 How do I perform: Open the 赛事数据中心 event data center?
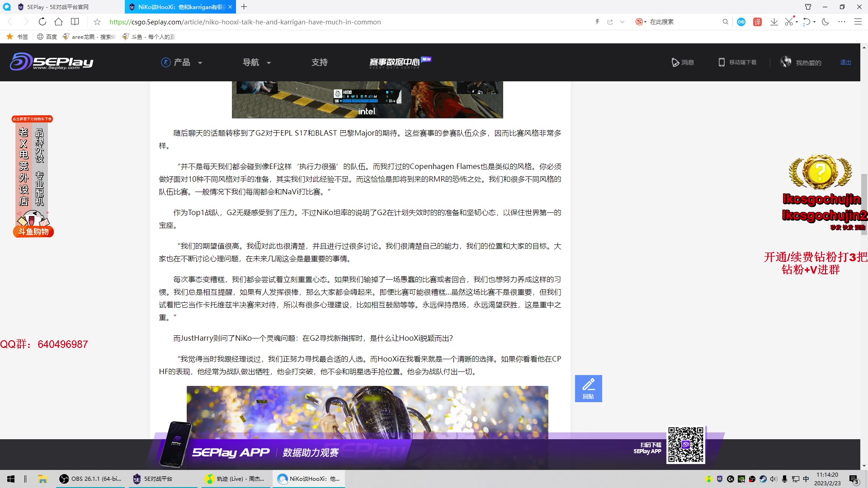point(400,62)
